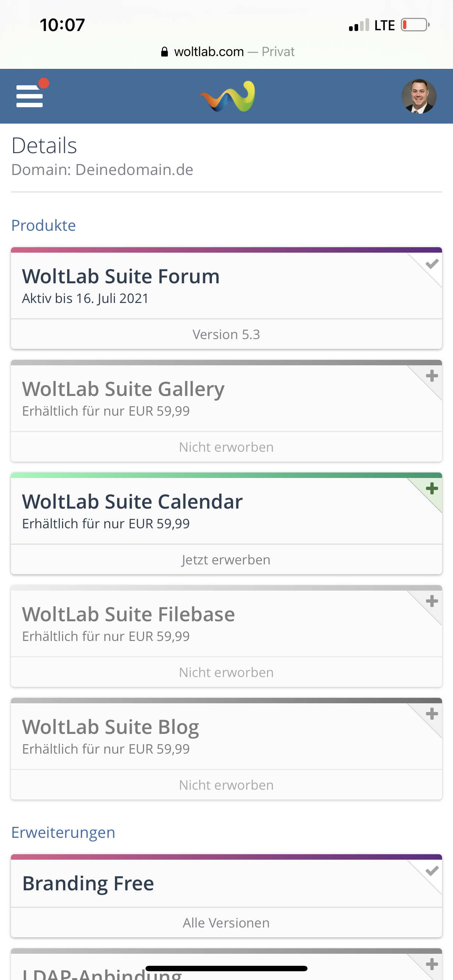Tap "Nicht erworben" under Suite Blog
453x980 pixels.
point(226,785)
